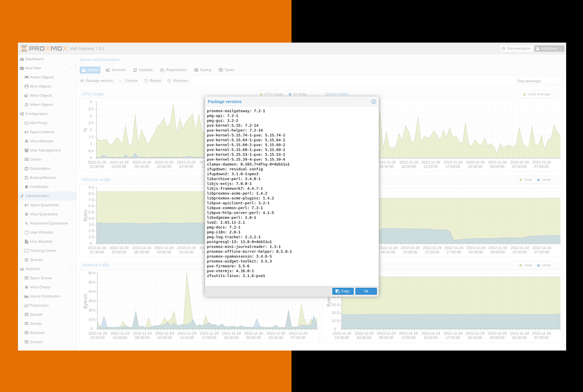Viewport: 583px width, 392px height.
Task: Open the Updates tab
Action: tap(143, 70)
